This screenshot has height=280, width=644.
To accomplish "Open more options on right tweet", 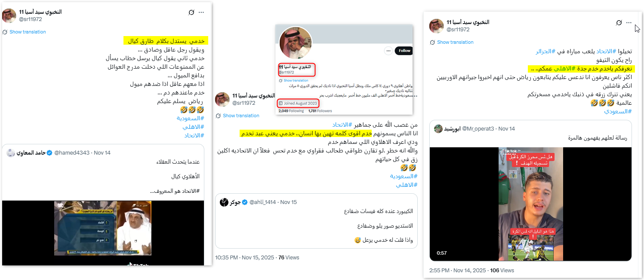I will 629,23.
